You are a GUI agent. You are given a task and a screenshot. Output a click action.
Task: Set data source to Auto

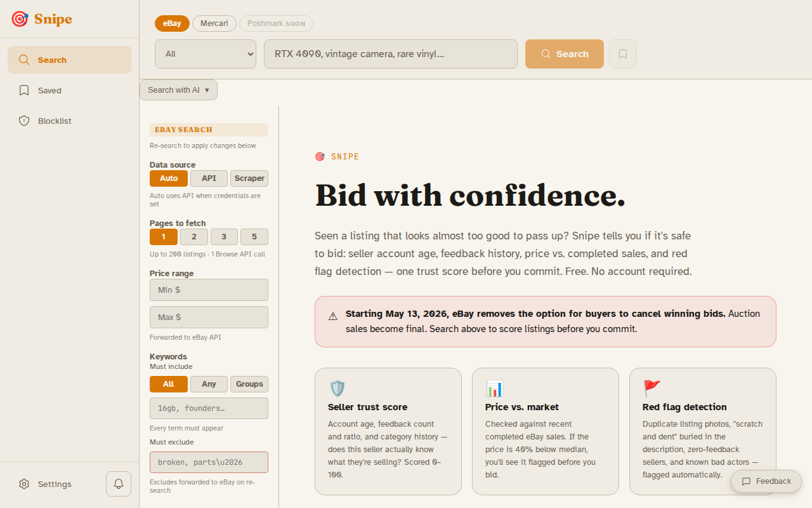tap(169, 178)
